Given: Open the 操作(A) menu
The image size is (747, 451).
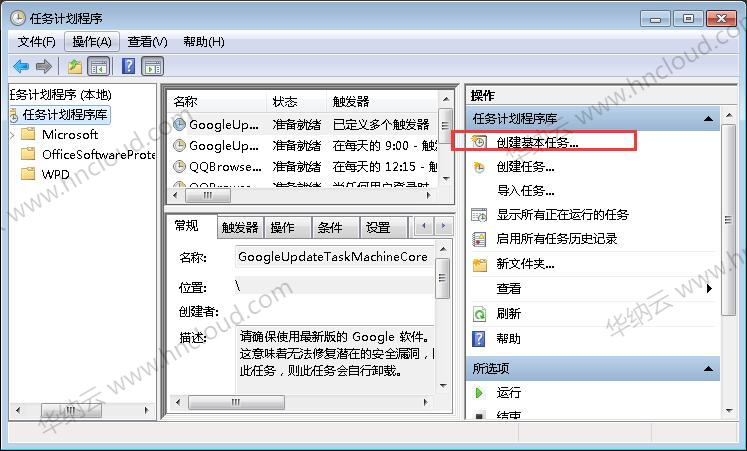Looking at the screenshot, I should click(91, 42).
